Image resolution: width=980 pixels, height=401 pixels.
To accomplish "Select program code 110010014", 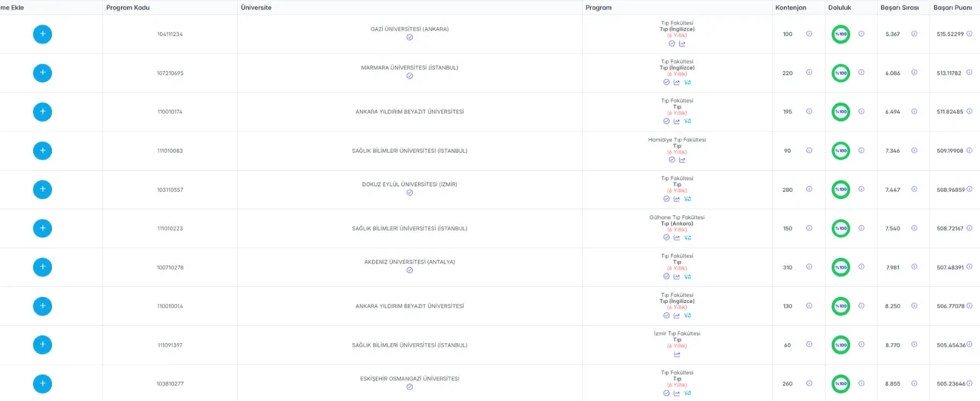I will (170, 306).
